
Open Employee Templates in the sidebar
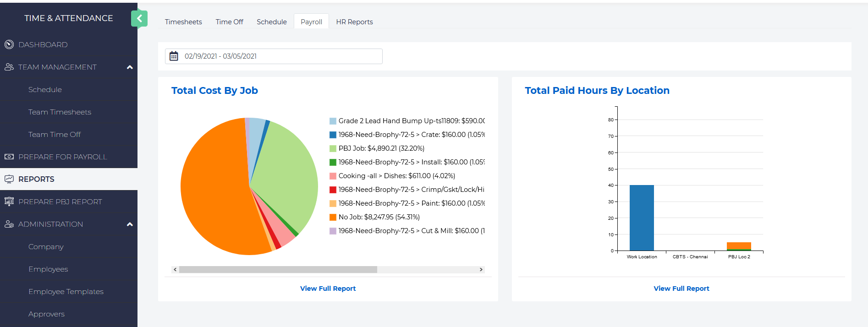(x=66, y=292)
